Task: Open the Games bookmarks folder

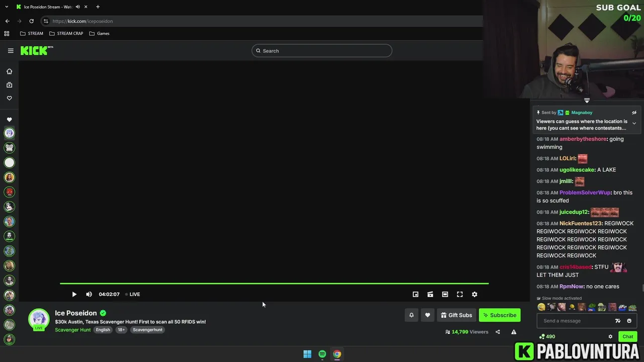Action: click(x=99, y=34)
